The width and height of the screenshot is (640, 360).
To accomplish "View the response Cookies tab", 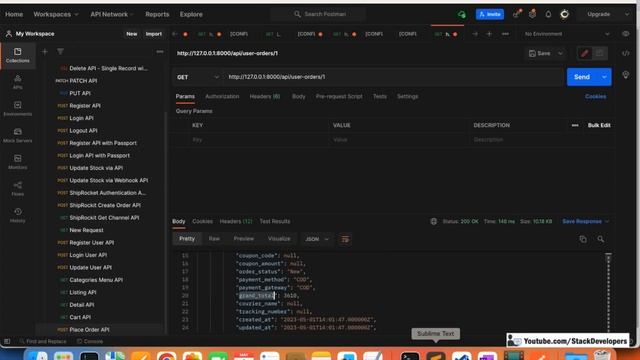I will [202, 221].
